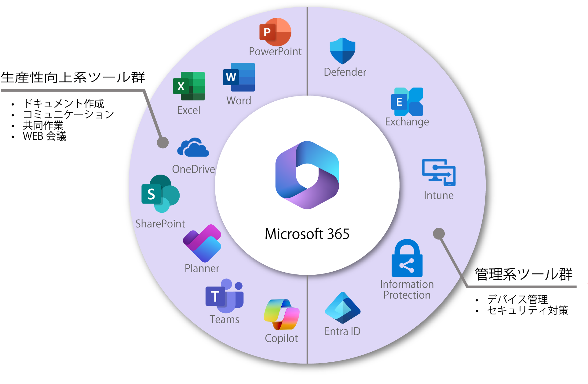Click the "Copilot" text label

coord(281,339)
